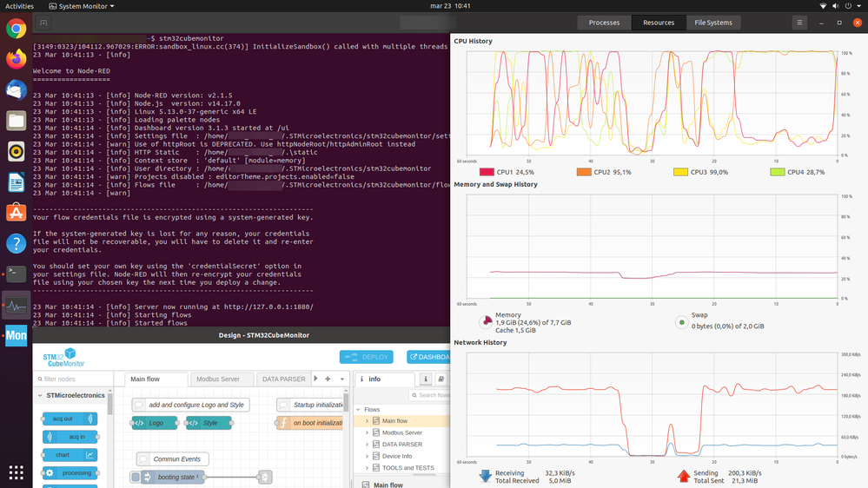Open the DASHBOARD button

pos(428,357)
